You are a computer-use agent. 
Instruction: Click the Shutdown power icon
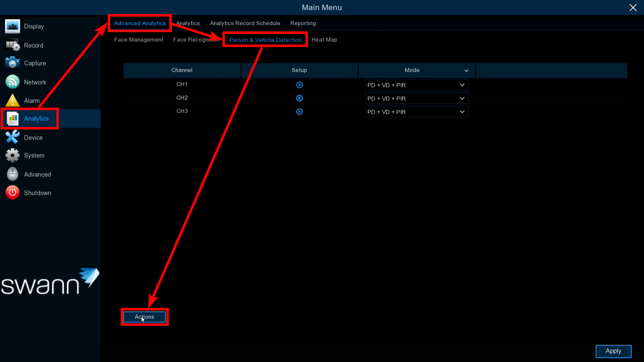pos(12,193)
